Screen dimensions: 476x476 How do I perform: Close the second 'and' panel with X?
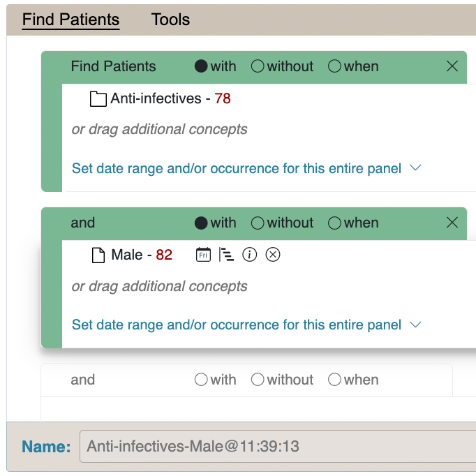point(452,223)
